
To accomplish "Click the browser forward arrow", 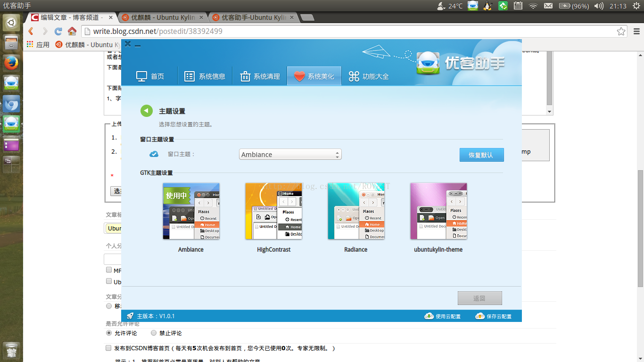I will tap(45, 31).
